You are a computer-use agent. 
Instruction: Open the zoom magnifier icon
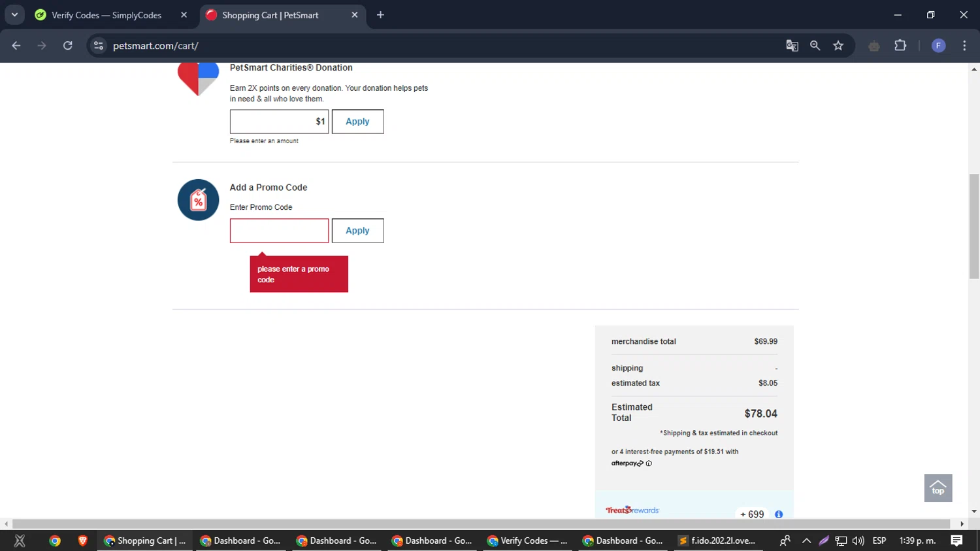coord(815,46)
